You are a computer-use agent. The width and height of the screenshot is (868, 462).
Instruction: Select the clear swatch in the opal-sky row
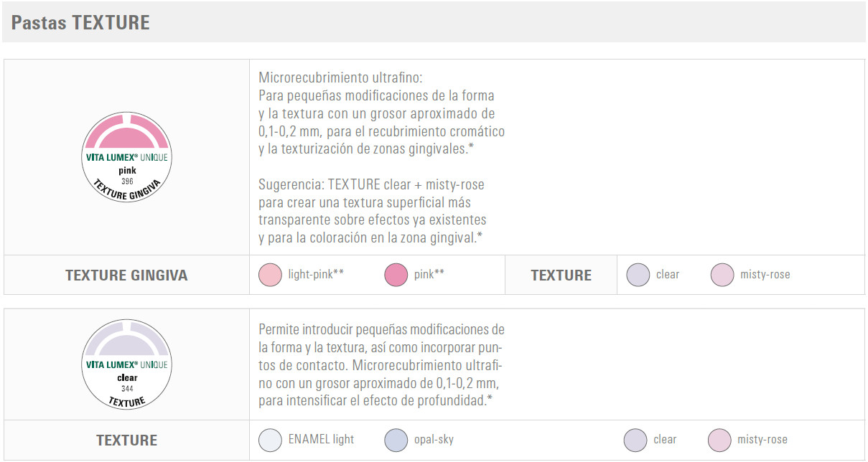tap(635, 440)
